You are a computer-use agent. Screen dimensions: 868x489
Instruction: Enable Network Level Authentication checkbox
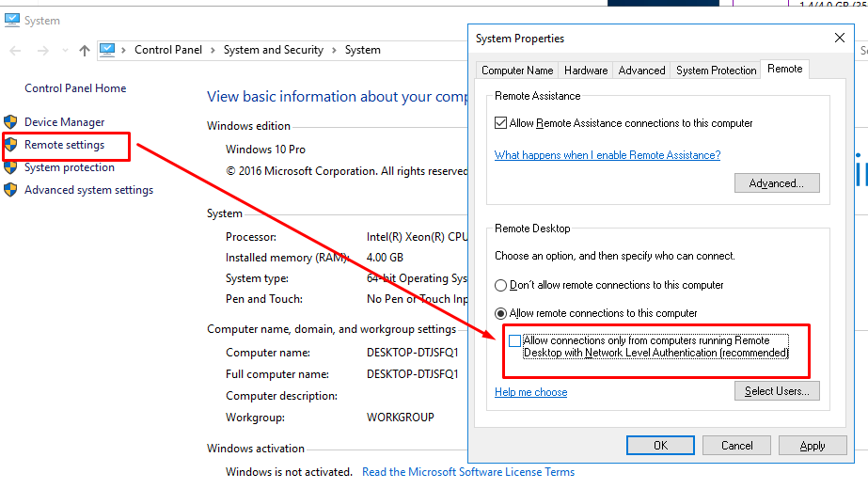tap(514, 341)
